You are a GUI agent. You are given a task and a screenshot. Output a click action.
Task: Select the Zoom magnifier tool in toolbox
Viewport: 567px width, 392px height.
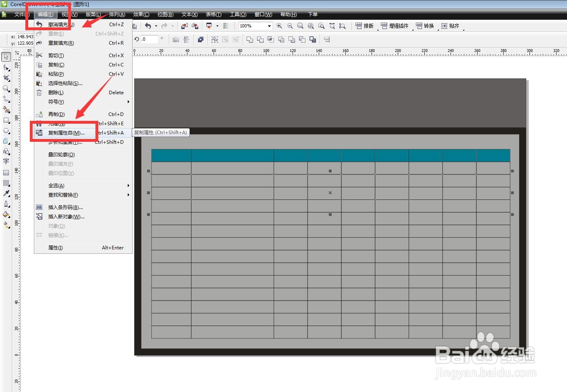tap(6, 88)
